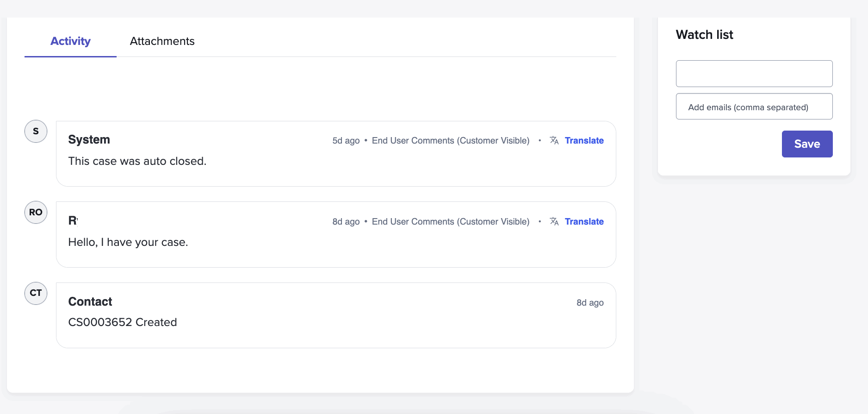Viewport: 868px width, 414px height.
Task: Click translate icon on System comment
Action: (x=554, y=140)
